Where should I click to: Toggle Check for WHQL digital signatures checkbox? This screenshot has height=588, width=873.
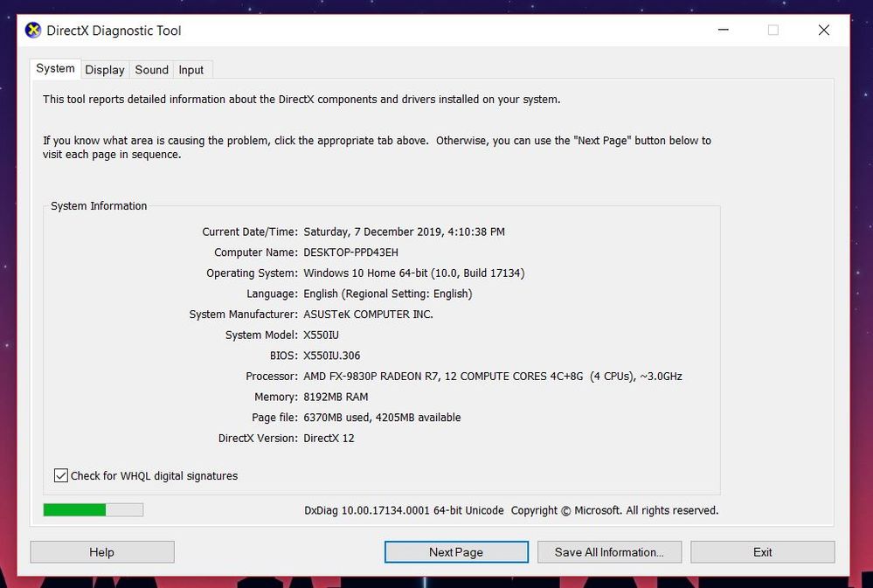point(60,475)
